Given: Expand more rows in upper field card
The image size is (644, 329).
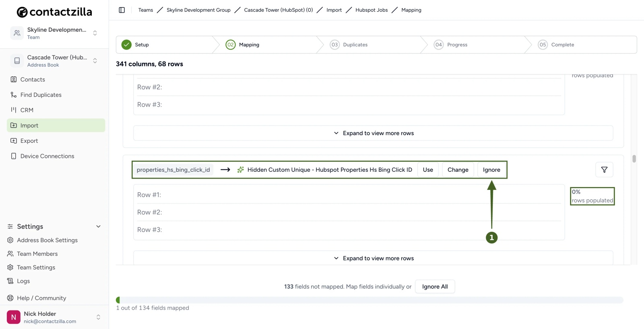Looking at the screenshot, I should [x=373, y=133].
